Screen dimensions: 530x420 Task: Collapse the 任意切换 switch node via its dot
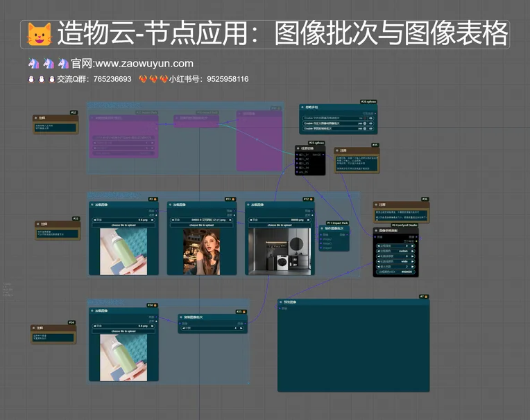click(296, 148)
